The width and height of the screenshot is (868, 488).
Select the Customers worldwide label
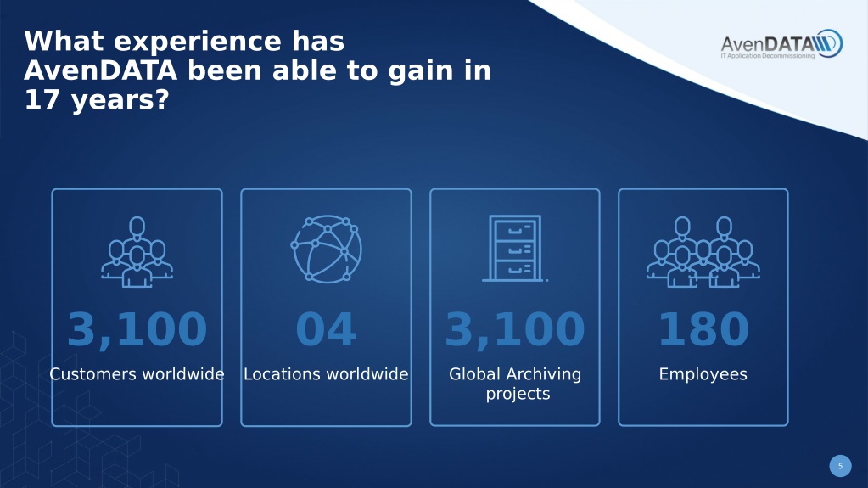click(137, 374)
